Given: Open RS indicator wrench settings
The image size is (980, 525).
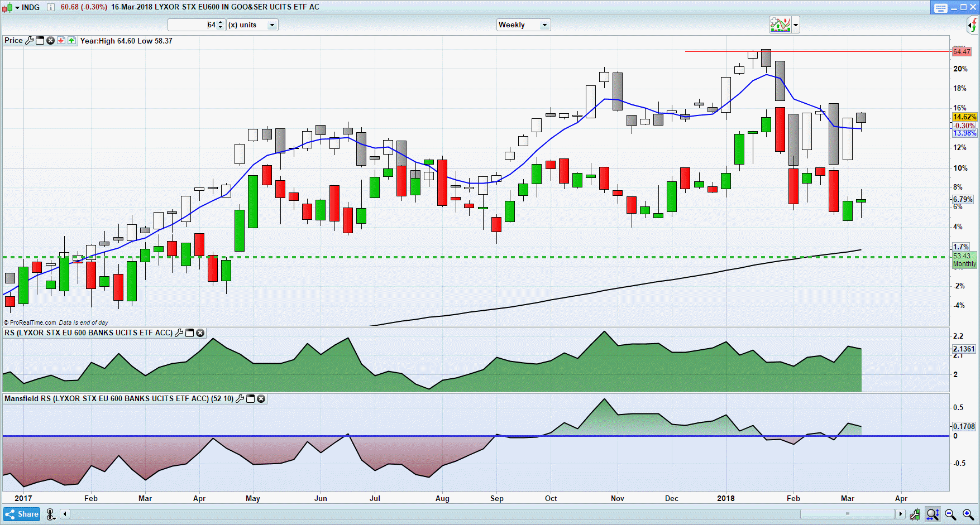Looking at the screenshot, I should (x=179, y=333).
